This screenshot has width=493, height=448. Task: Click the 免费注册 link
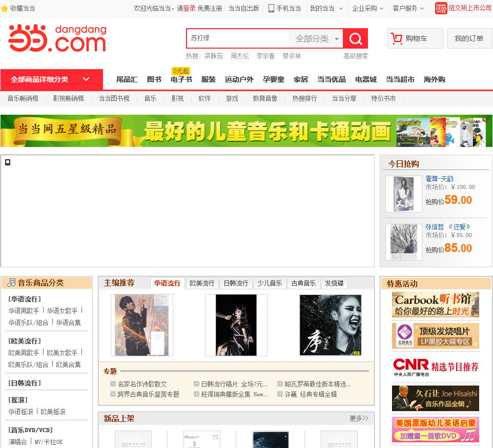(210, 9)
